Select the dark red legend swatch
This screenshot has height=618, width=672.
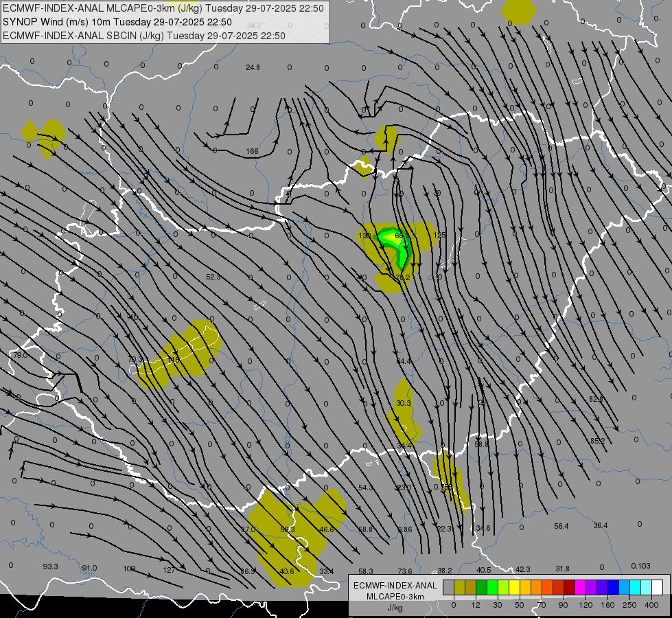point(569,587)
